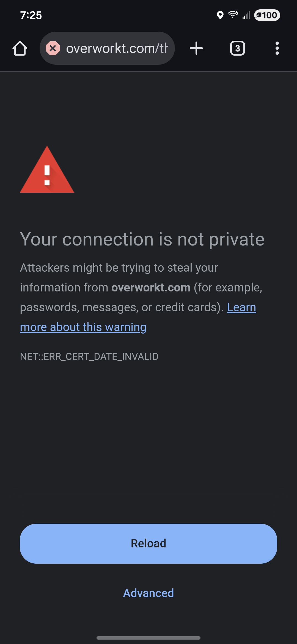Image resolution: width=297 pixels, height=644 pixels.
Task: Open a new tab with the plus icon
Action: click(196, 48)
